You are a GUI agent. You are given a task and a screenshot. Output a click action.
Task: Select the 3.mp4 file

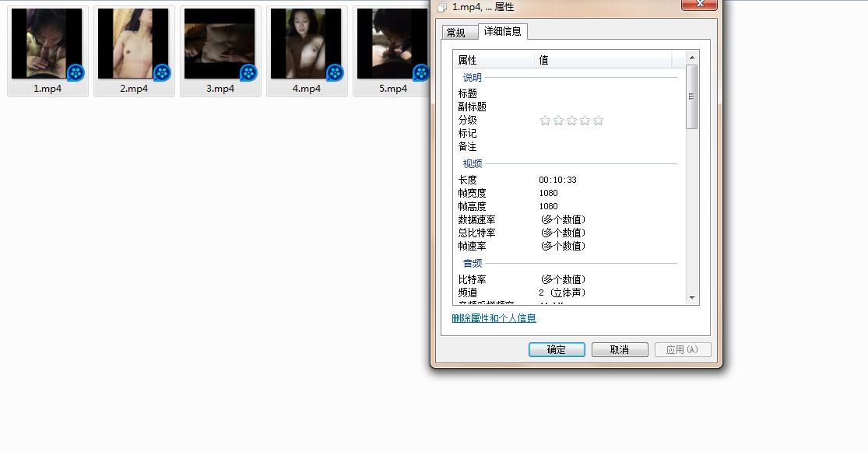click(x=220, y=51)
